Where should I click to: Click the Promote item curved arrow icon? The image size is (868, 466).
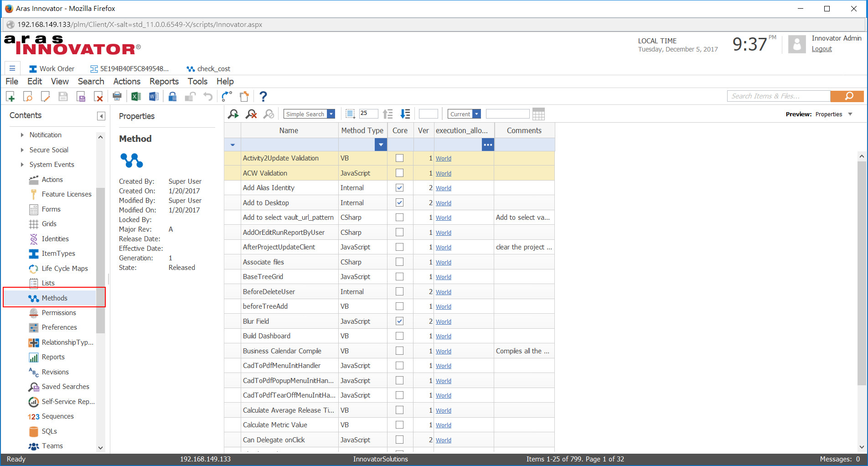tap(227, 96)
